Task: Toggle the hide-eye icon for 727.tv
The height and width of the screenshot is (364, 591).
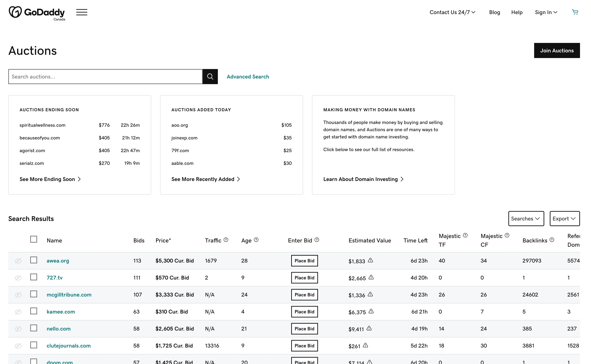Action: [x=18, y=278]
